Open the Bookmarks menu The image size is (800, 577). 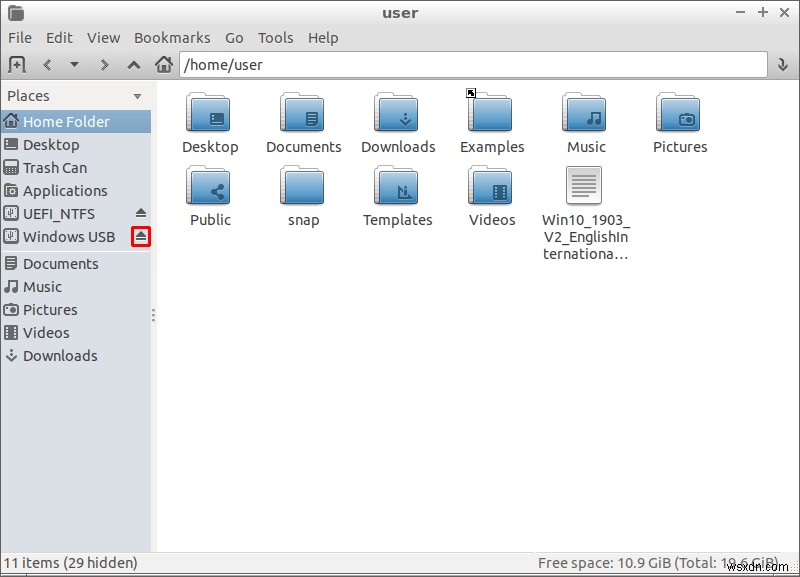click(x=172, y=38)
